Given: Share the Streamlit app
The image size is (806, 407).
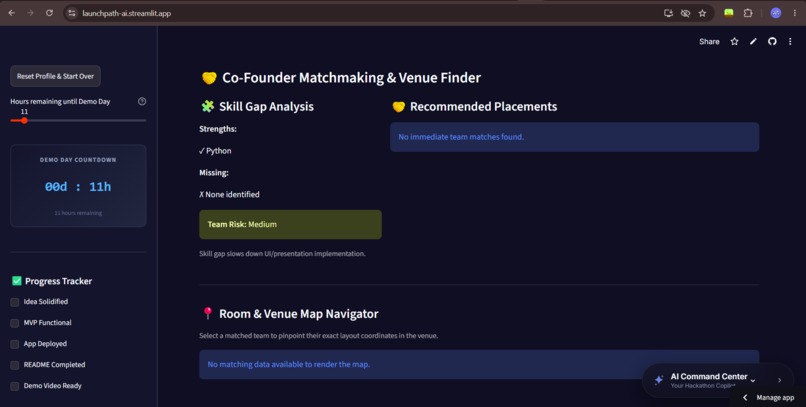Looking at the screenshot, I should click(x=709, y=42).
